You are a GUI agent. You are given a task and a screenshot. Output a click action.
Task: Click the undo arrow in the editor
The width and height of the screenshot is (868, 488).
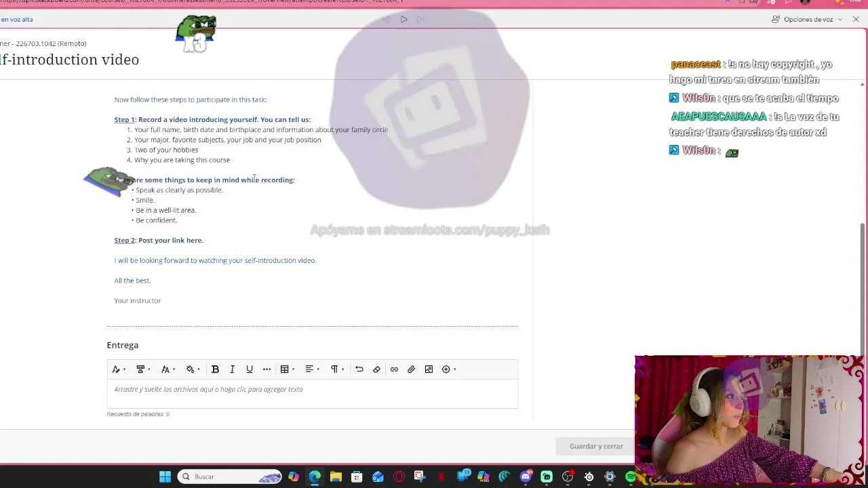359,369
